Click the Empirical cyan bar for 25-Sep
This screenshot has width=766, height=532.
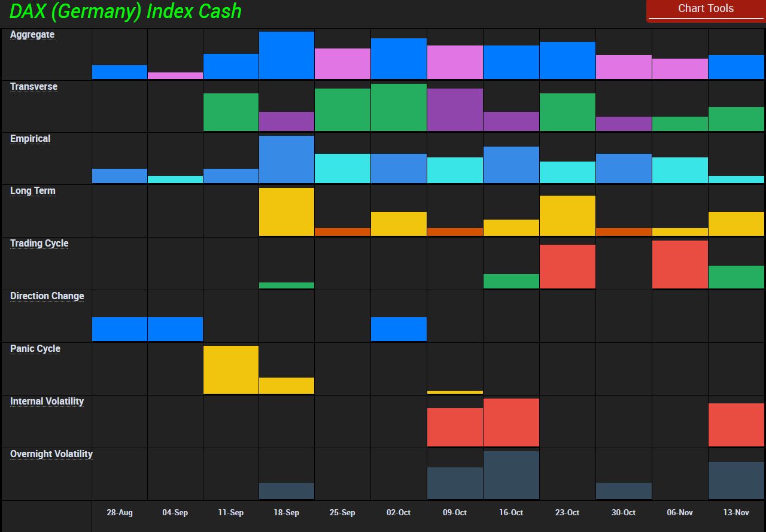pos(342,168)
